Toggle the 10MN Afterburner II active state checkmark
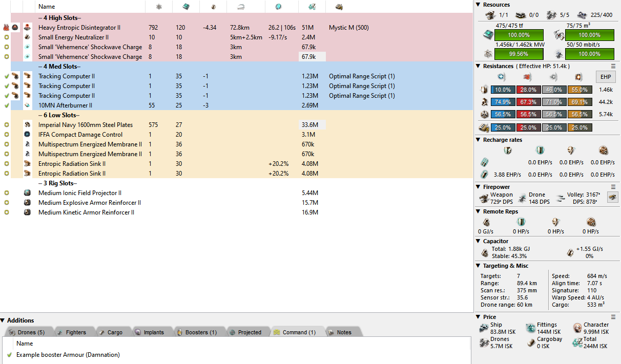The image size is (621, 364). 6,105
